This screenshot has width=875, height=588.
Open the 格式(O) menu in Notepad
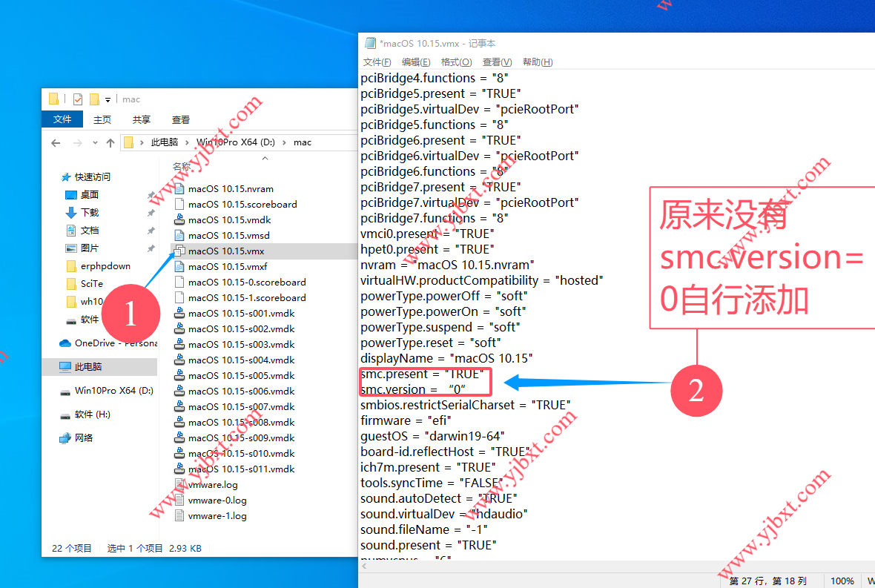pyautogui.click(x=456, y=62)
